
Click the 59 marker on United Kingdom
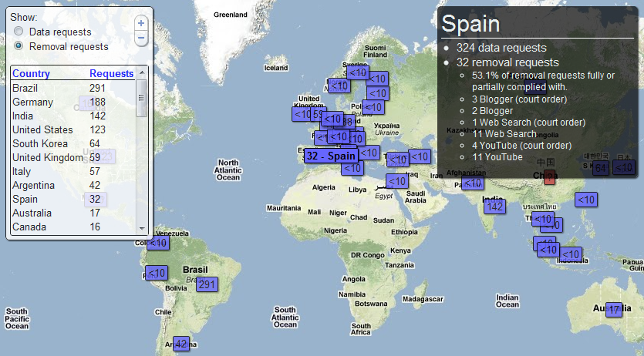click(x=319, y=114)
